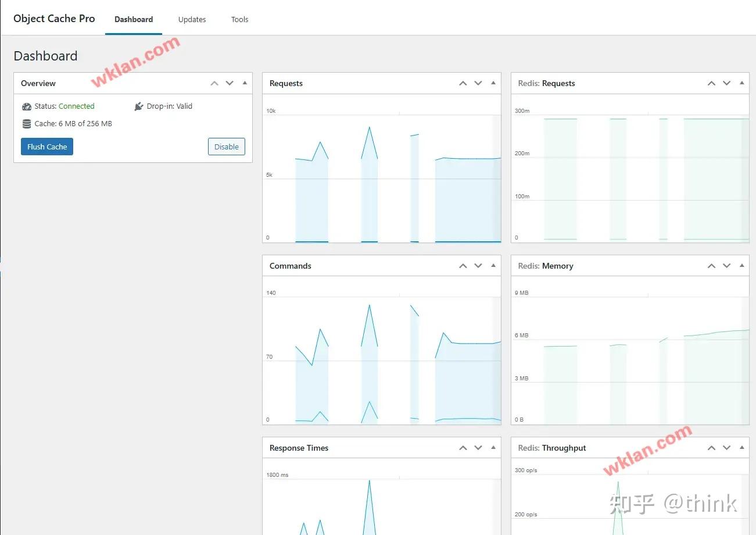
Task: Move the Redis: Memory panel down
Action: (x=726, y=266)
